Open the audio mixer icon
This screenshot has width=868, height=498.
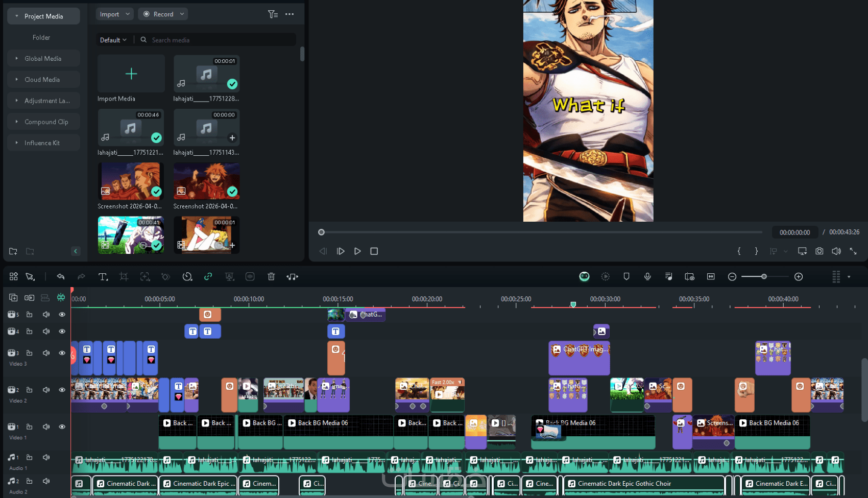tap(668, 277)
